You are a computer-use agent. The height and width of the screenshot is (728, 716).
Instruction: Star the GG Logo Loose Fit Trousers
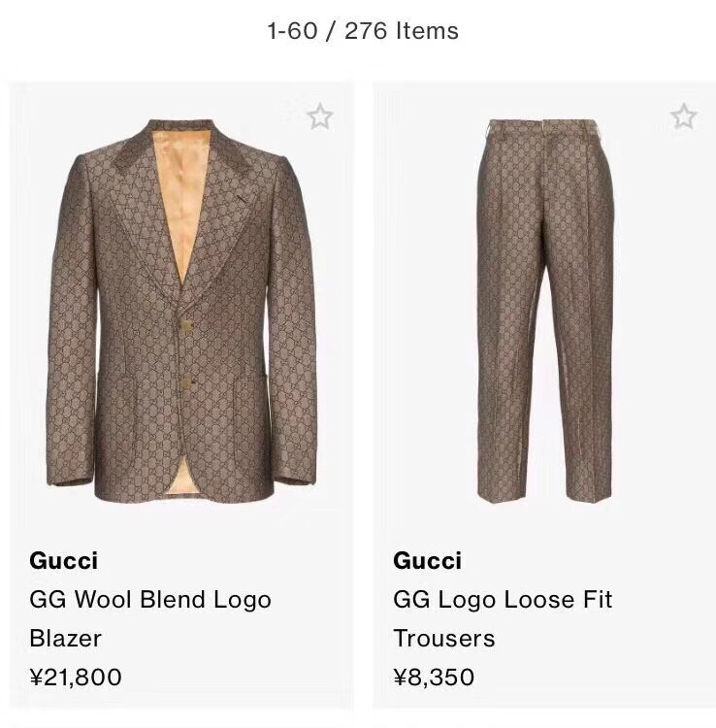pyautogui.click(x=683, y=117)
